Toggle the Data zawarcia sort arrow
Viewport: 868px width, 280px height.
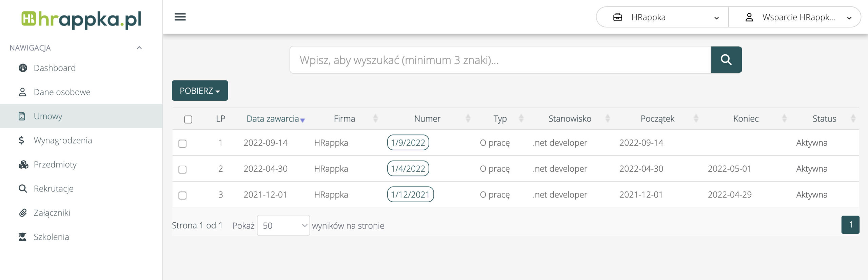(303, 120)
